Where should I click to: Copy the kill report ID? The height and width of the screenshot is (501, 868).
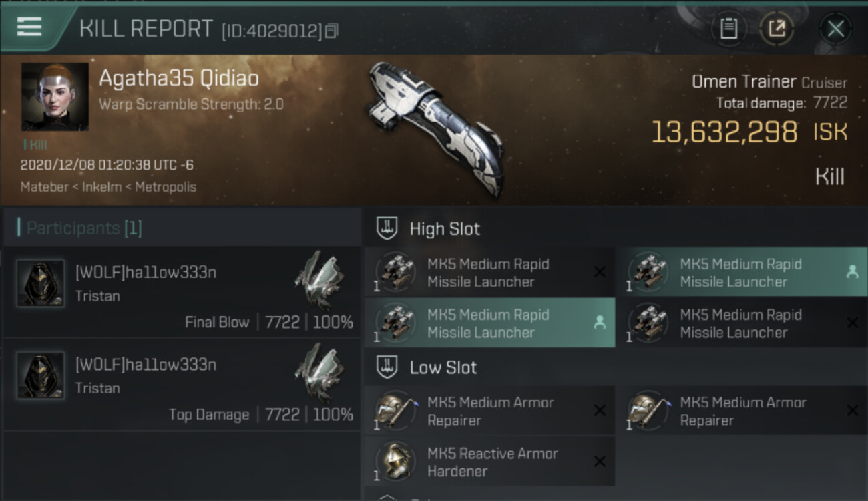[332, 31]
